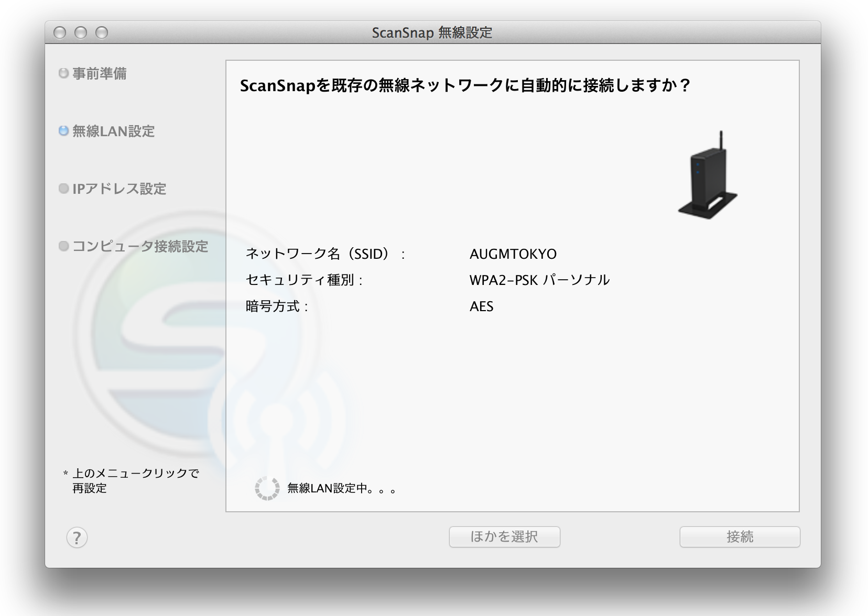Open the コンピュータ接続設定 step

(x=140, y=246)
